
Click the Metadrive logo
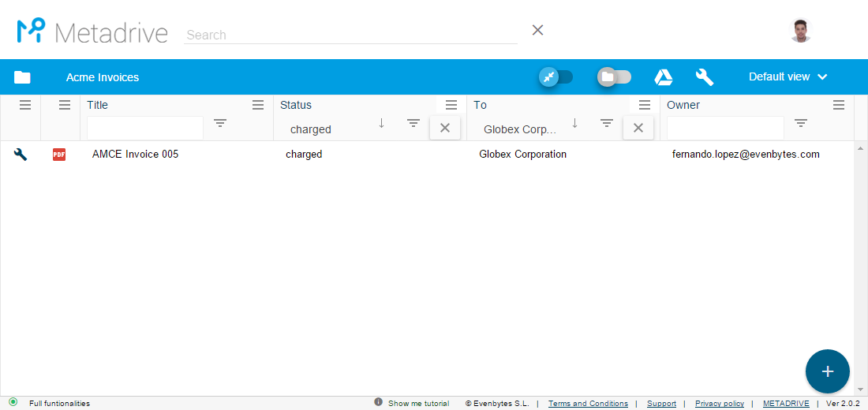click(x=92, y=32)
